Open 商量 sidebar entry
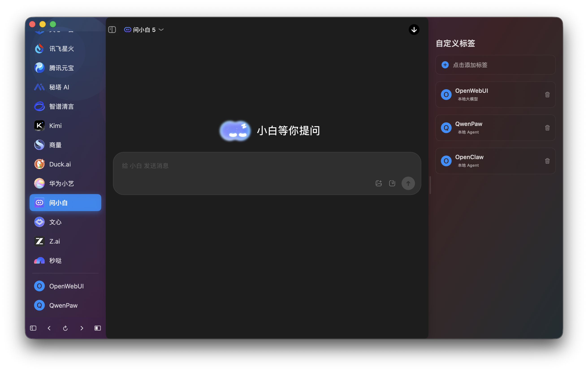Screen dimensions: 588x372 coord(65,145)
